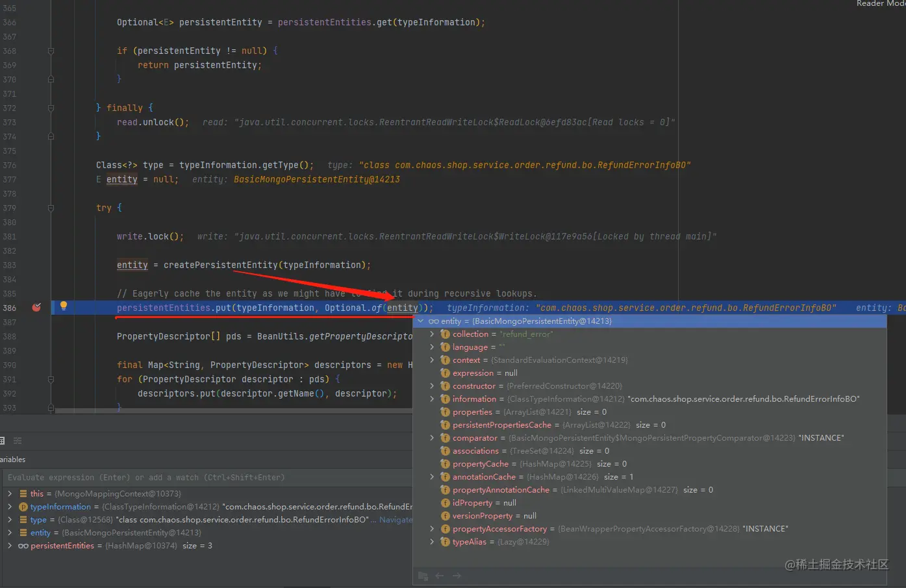
Task: Expand the comparator field node
Action: pyautogui.click(x=432, y=437)
